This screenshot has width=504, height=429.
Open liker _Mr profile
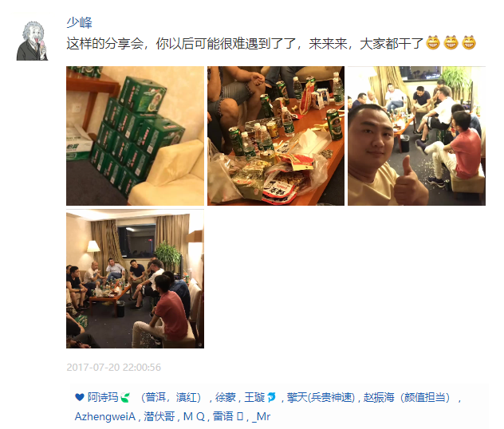262,417
